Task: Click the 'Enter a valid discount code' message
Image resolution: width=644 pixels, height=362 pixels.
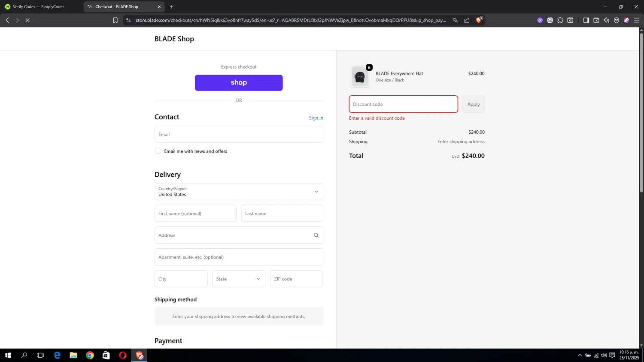Action: [x=377, y=118]
